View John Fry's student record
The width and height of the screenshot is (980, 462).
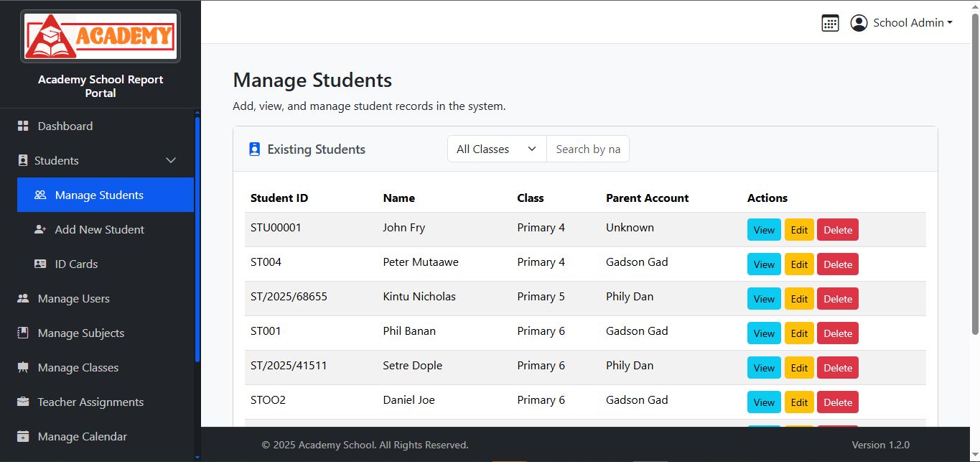[x=764, y=230]
